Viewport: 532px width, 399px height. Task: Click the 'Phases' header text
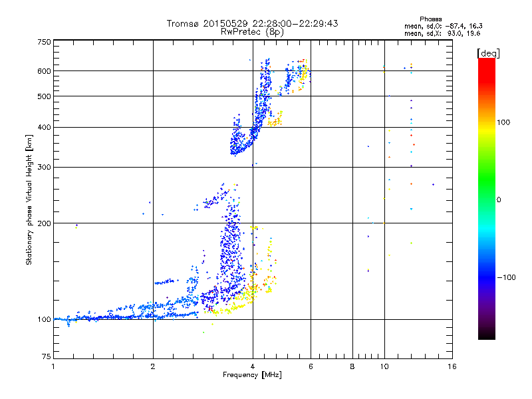click(x=430, y=19)
